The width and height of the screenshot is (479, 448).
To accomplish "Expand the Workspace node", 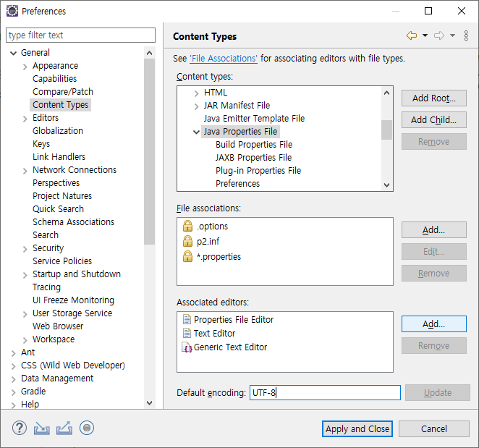I will point(25,340).
